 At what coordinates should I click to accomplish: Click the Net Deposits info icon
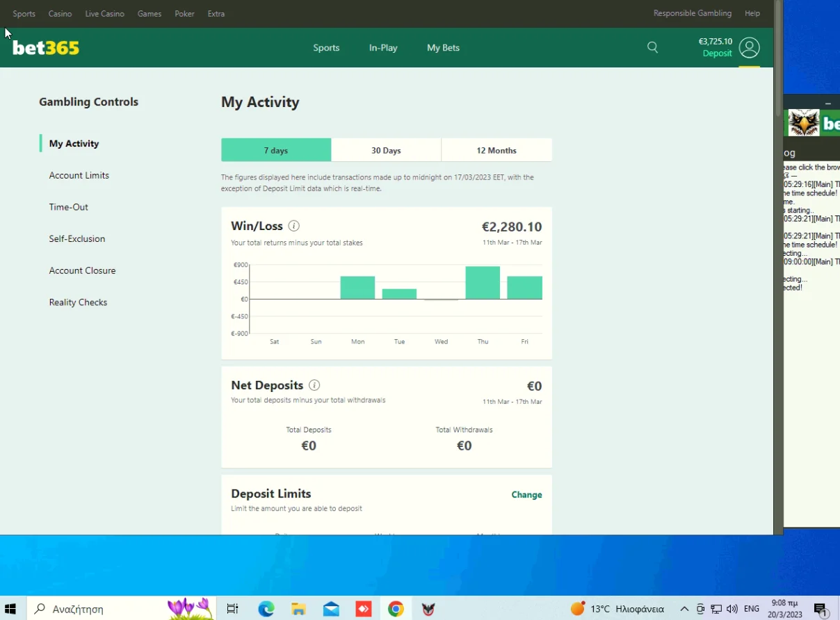[x=314, y=385]
